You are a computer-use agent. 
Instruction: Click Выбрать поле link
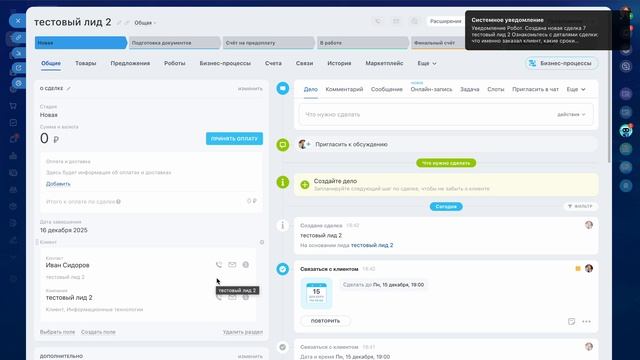tap(57, 332)
